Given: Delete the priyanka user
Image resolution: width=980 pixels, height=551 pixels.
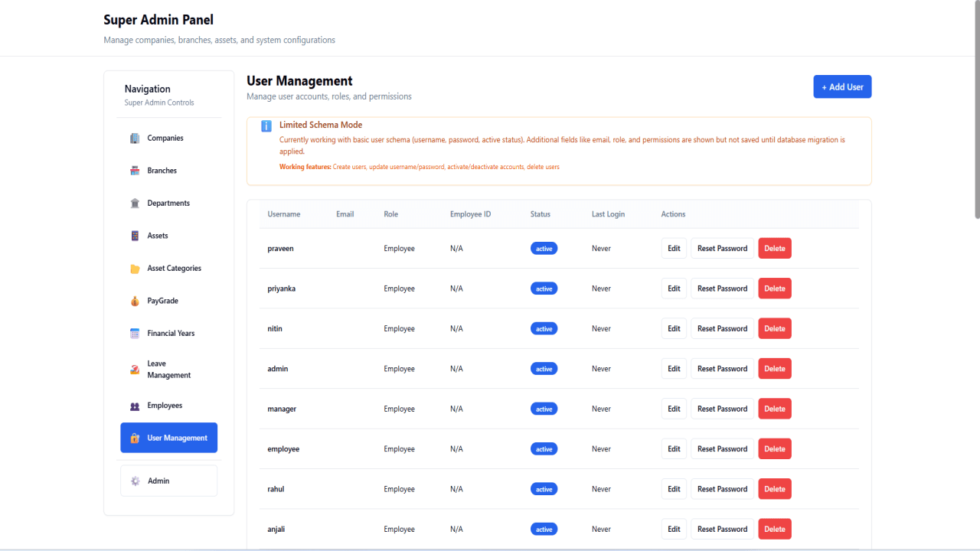Looking at the screenshot, I should [775, 289].
